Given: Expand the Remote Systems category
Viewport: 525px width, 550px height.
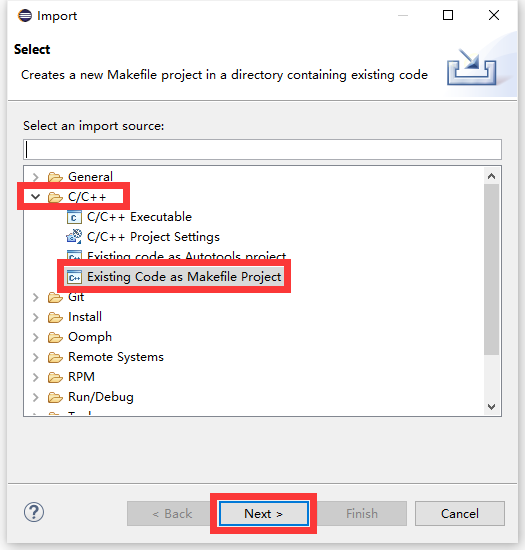Looking at the screenshot, I should pyautogui.click(x=35, y=357).
